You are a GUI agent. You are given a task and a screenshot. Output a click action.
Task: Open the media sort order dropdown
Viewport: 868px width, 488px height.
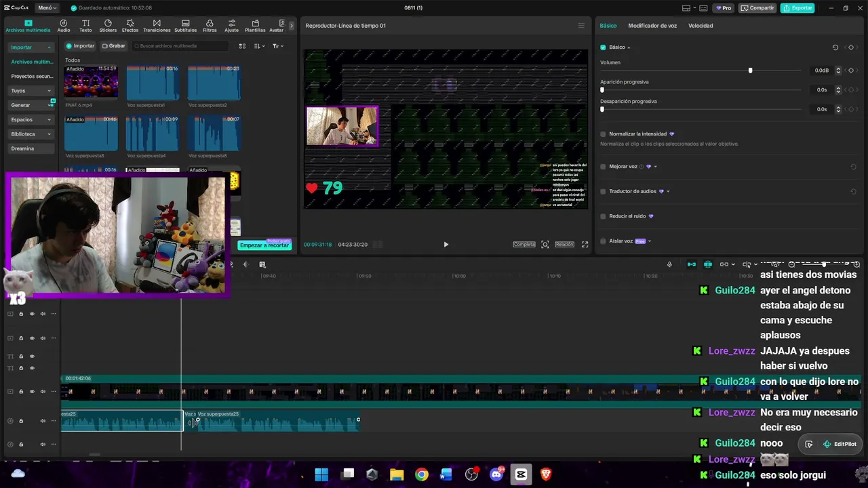(x=260, y=46)
